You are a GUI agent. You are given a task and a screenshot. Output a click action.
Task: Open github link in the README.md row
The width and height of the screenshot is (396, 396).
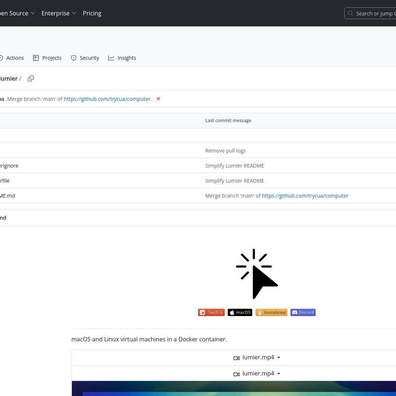coord(305,196)
